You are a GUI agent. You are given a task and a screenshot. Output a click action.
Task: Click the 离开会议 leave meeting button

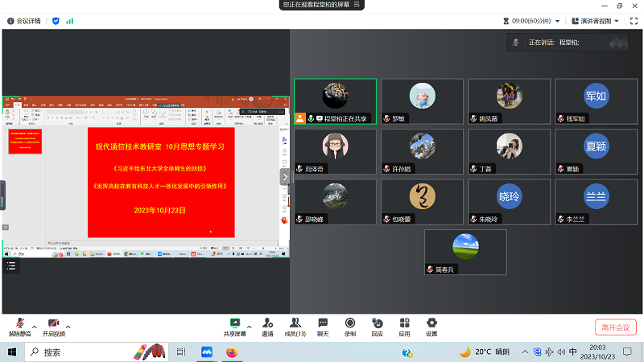click(x=615, y=327)
